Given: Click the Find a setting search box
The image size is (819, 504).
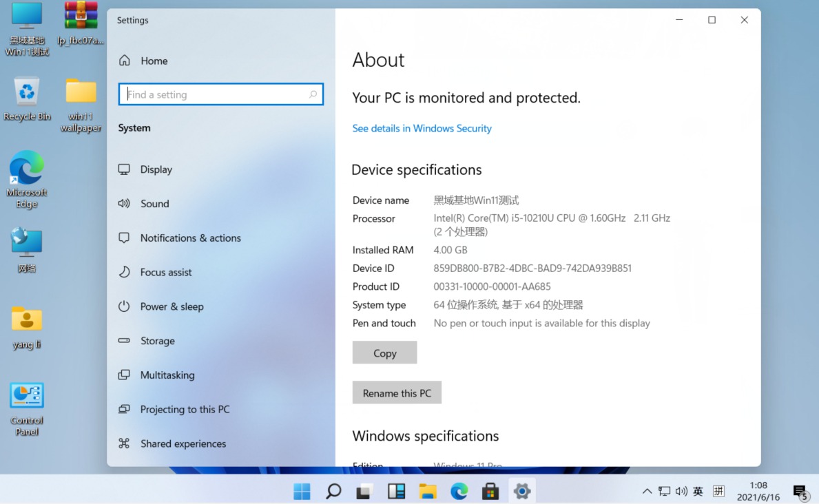Looking at the screenshot, I should 220,94.
